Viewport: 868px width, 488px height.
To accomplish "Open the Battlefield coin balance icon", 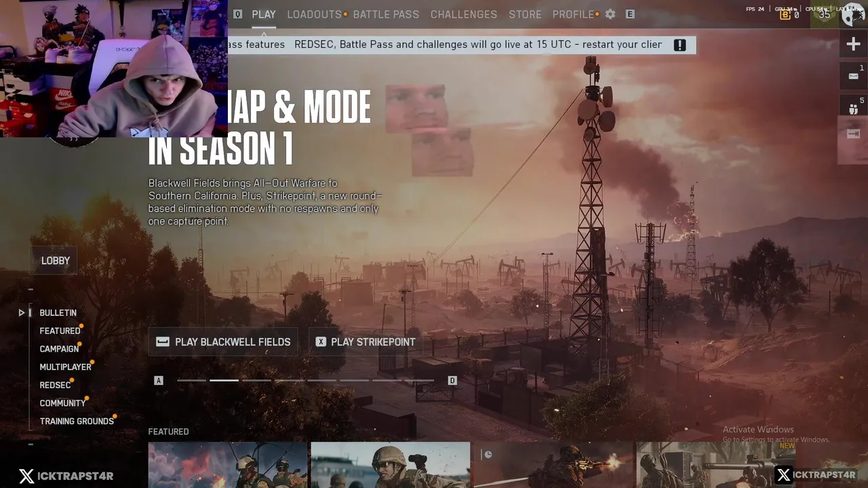I will pos(785,14).
